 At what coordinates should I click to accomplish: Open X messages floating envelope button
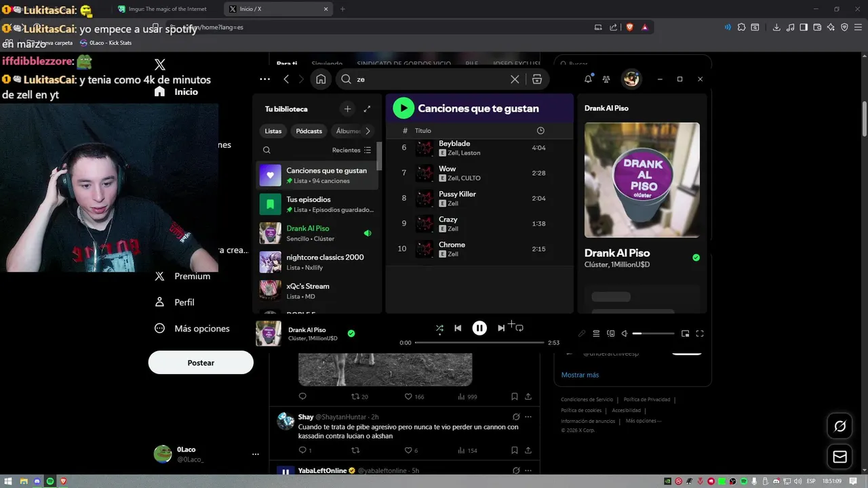pyautogui.click(x=840, y=457)
